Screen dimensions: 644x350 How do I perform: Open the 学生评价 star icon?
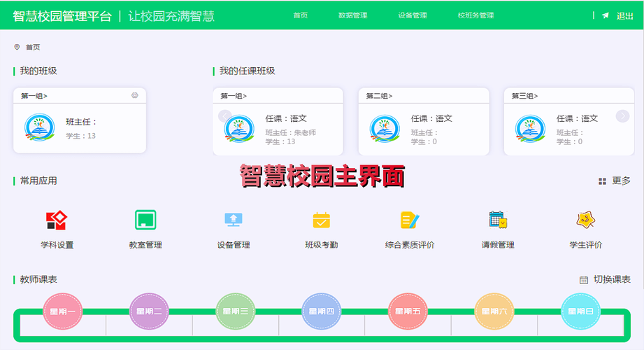[585, 220]
